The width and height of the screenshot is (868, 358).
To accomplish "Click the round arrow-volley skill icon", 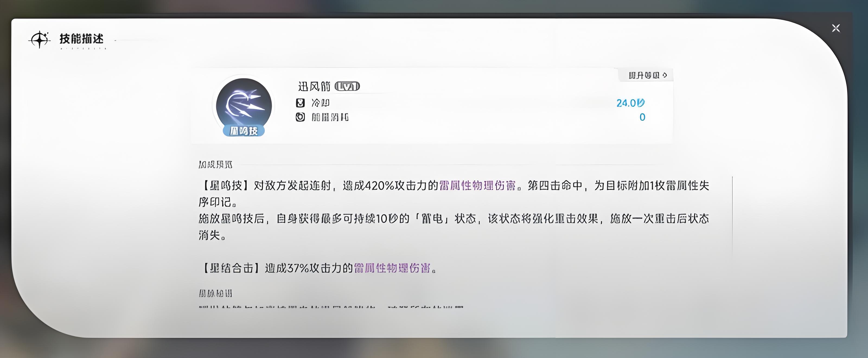I will (244, 106).
